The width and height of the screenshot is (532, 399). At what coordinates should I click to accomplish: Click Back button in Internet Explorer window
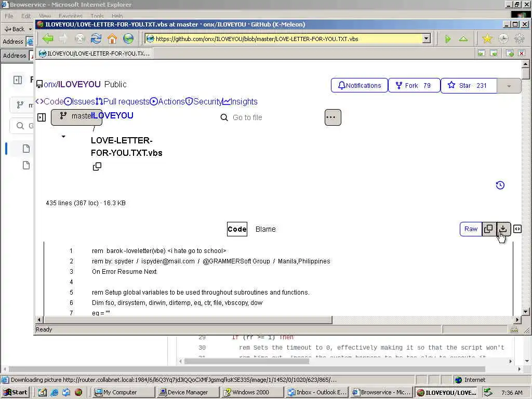click(15, 29)
